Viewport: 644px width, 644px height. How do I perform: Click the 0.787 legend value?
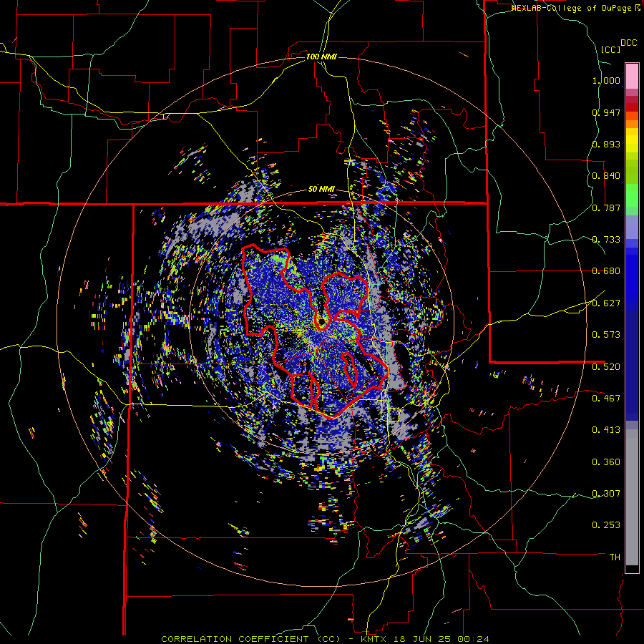click(x=606, y=208)
